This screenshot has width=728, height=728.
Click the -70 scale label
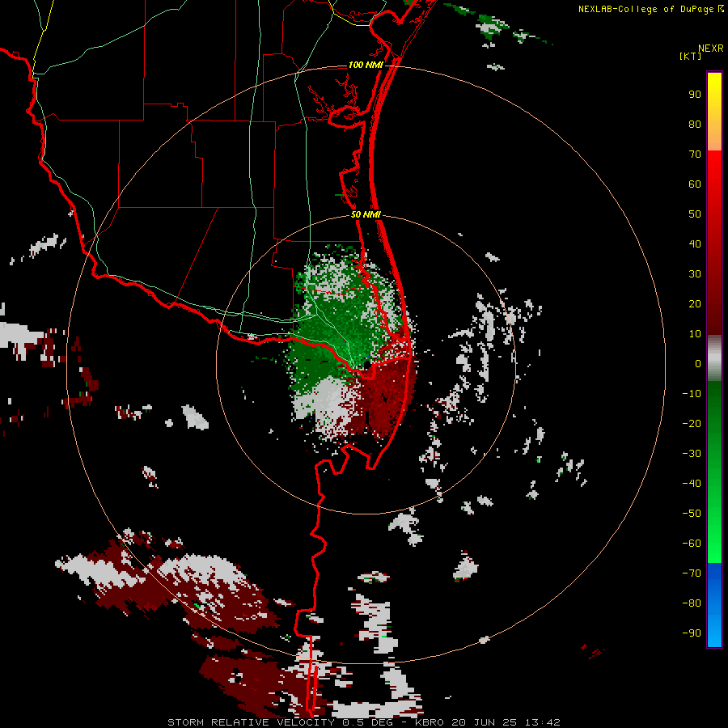692,574
